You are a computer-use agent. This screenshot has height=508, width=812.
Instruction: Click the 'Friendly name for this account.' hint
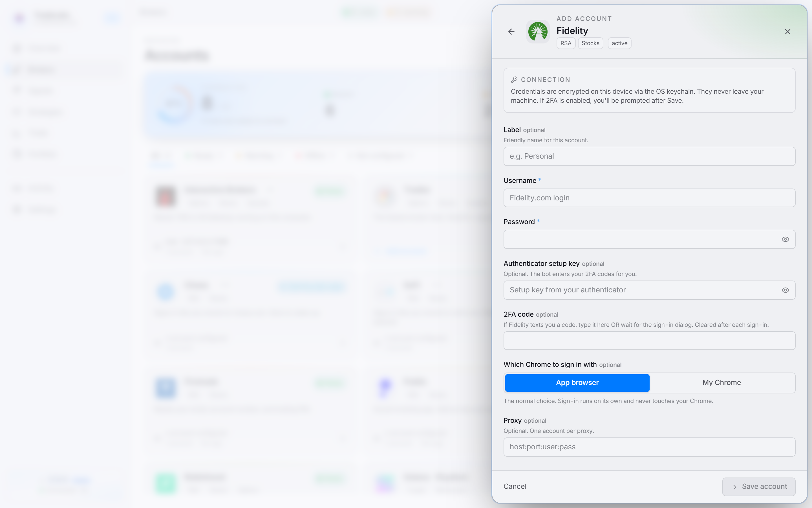tap(546, 141)
